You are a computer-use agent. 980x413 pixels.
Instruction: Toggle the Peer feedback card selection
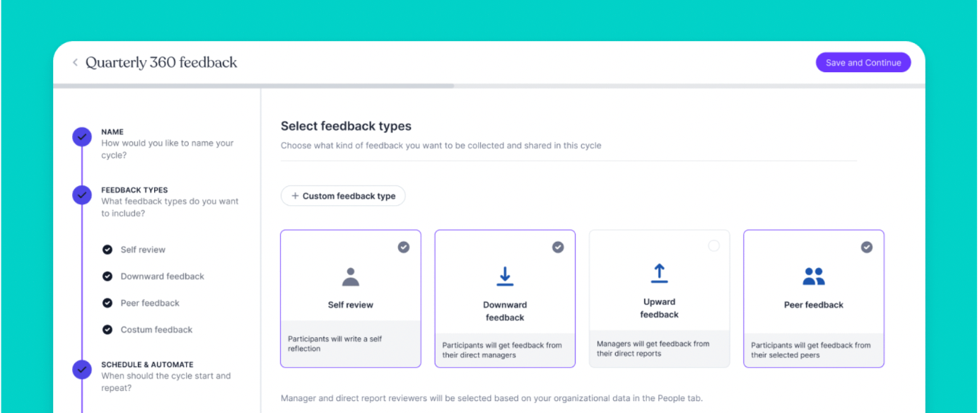click(x=867, y=247)
